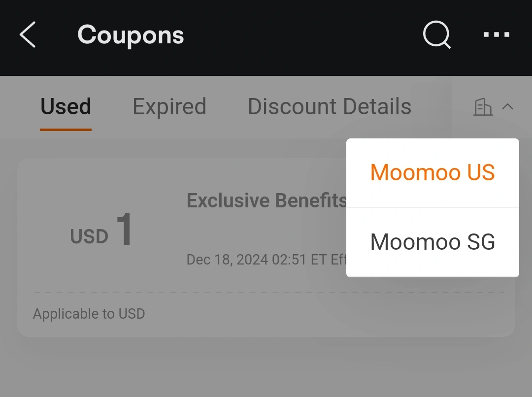Image resolution: width=532 pixels, height=397 pixels.
Task: Open the three-dot more options menu
Action: coord(497,34)
